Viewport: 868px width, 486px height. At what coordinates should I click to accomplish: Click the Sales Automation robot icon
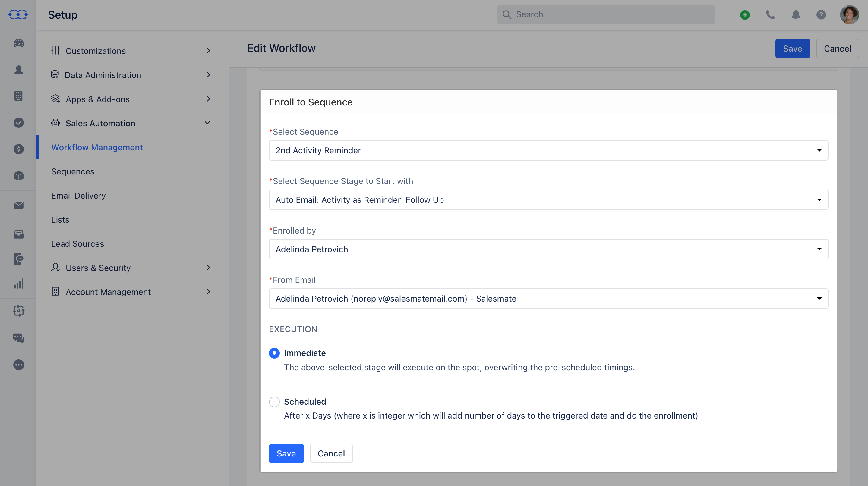55,123
